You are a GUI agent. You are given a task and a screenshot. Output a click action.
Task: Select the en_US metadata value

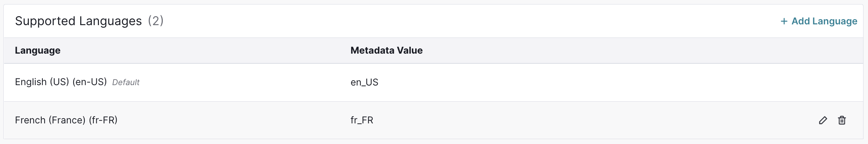(x=364, y=82)
